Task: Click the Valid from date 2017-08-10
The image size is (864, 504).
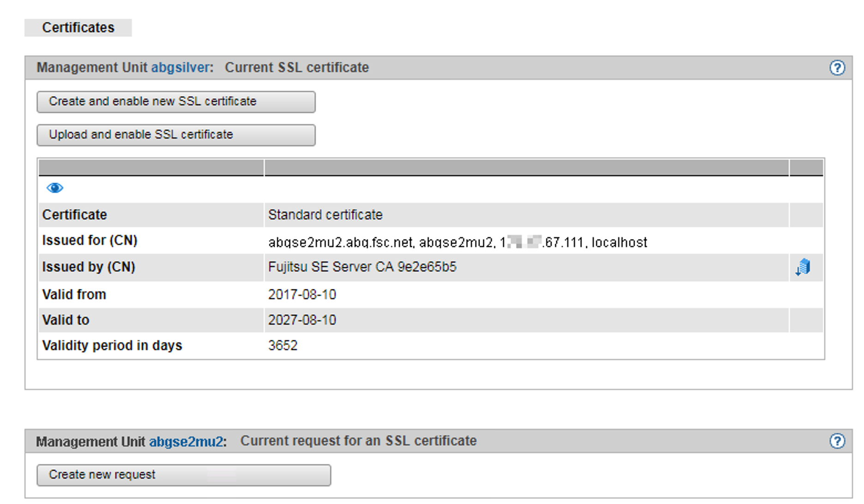Action: point(302,294)
